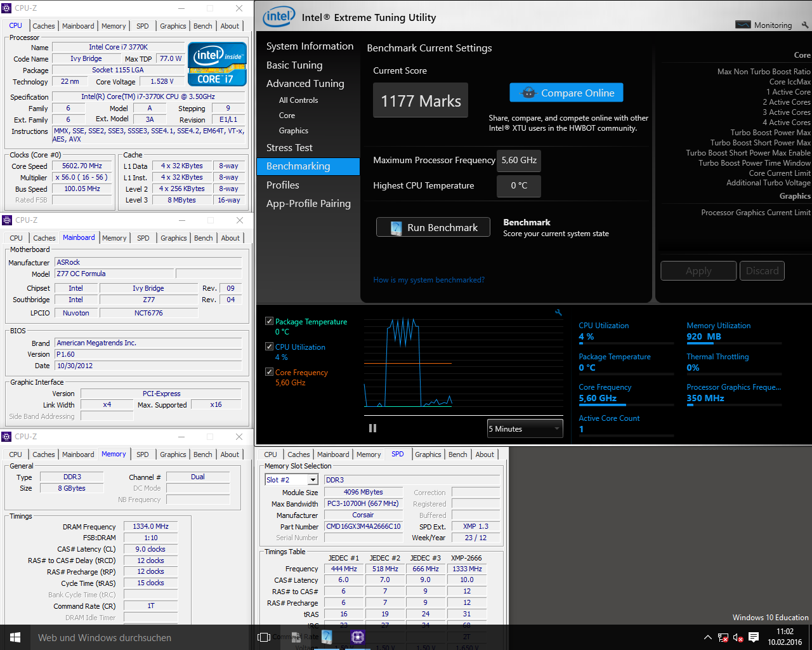Click Windows search box 'Web und Windows durchsuchen'
This screenshot has height=650, width=812.
[x=141, y=637]
